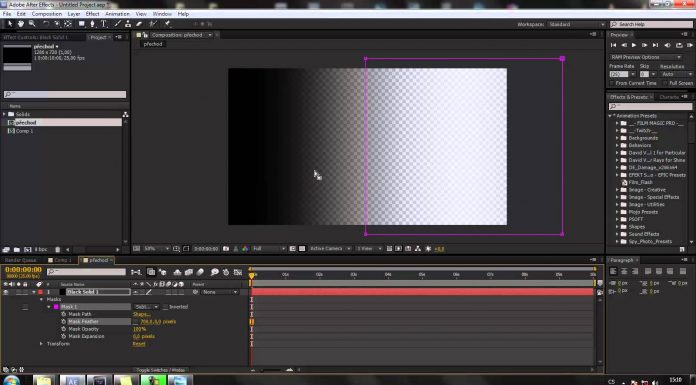The width and height of the screenshot is (696, 385).
Task: Collapse the Mask 1 properties
Action: (49, 307)
